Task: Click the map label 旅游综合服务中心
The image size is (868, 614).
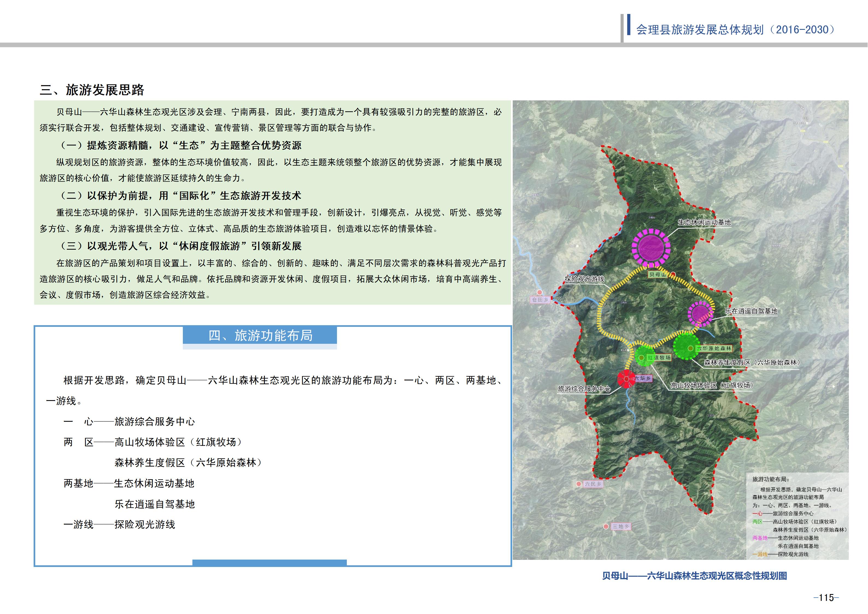Action: 584,389
